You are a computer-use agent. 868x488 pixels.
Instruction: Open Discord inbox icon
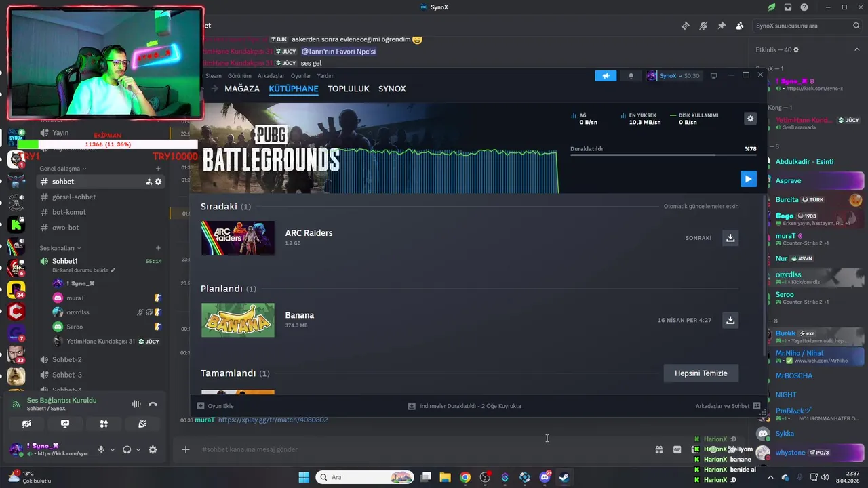click(x=788, y=7)
